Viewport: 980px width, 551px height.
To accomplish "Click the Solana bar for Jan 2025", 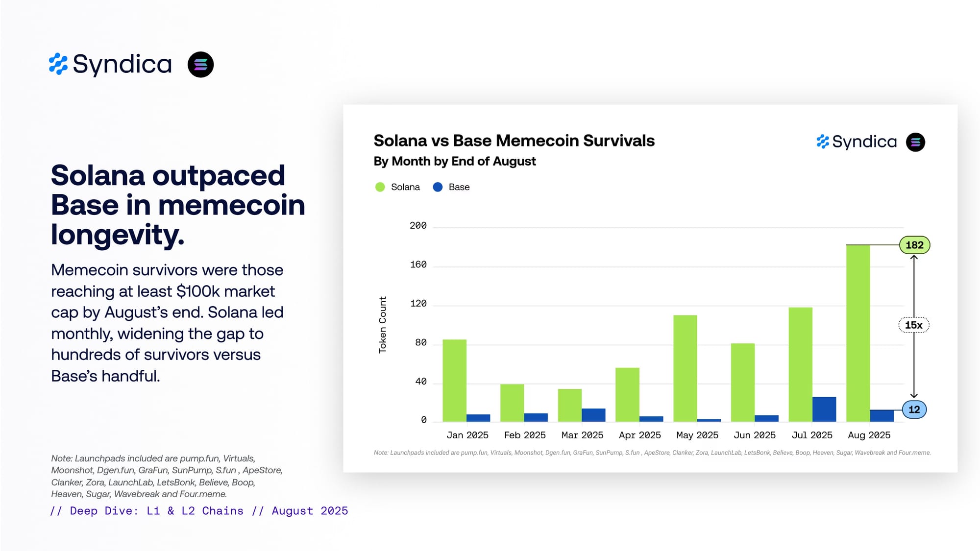I will [x=454, y=381].
